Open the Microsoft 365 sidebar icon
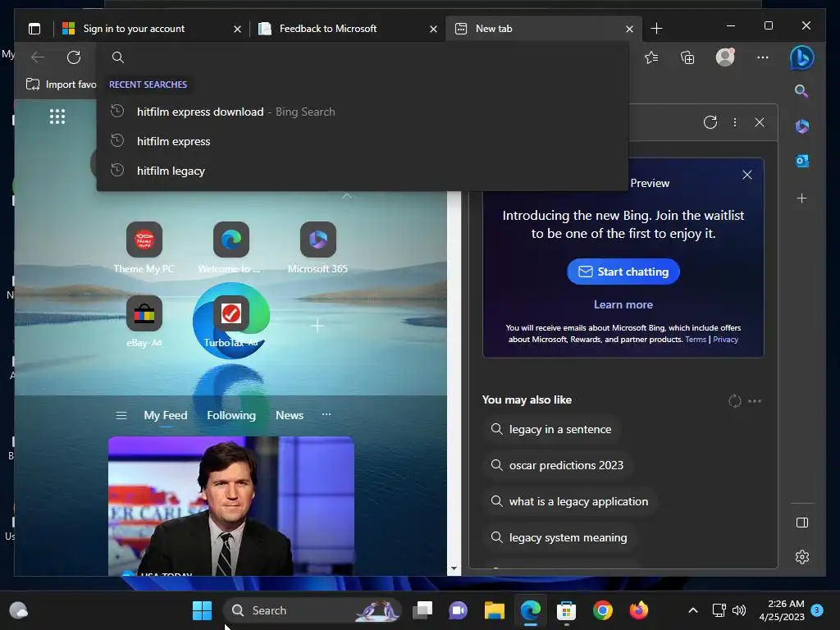840x630 pixels. point(802,126)
